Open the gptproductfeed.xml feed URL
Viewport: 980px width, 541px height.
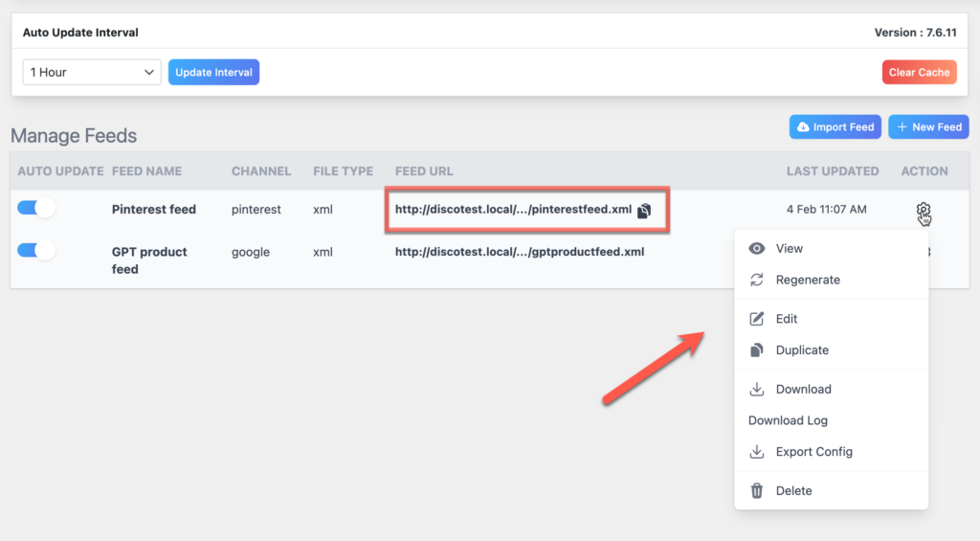(520, 252)
